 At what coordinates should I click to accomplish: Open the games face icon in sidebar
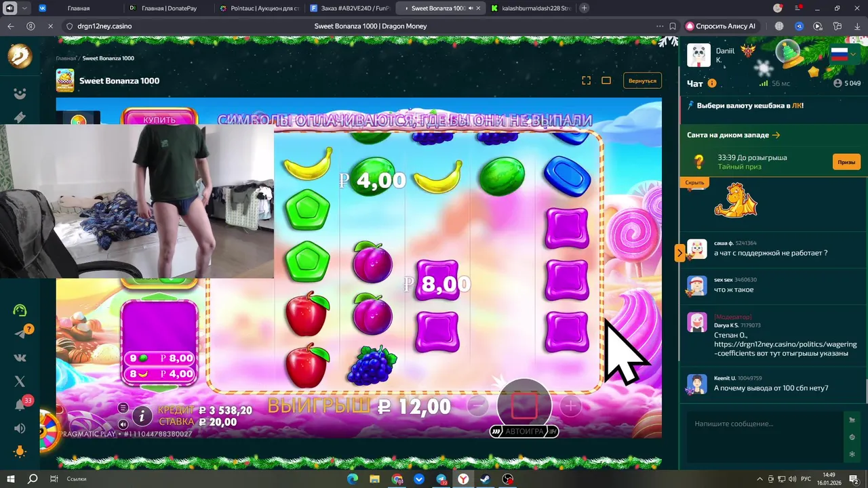(x=20, y=94)
